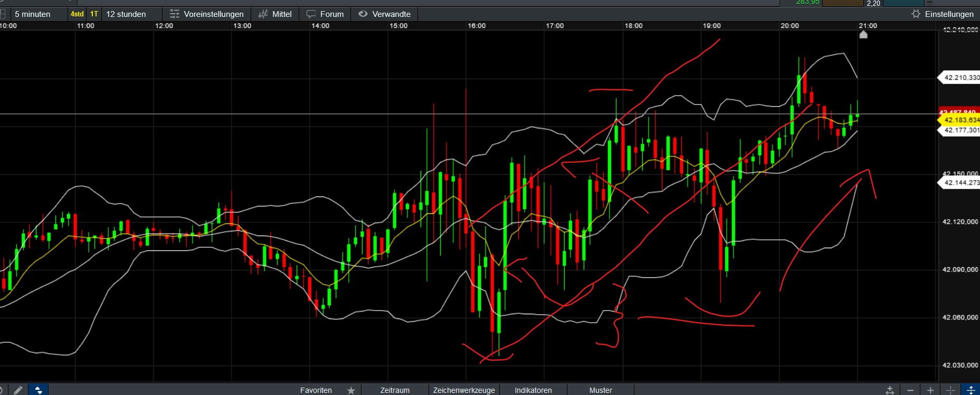Image resolution: width=980 pixels, height=395 pixels.
Task: Click the 17:00 time axis label
Action: [x=555, y=25]
